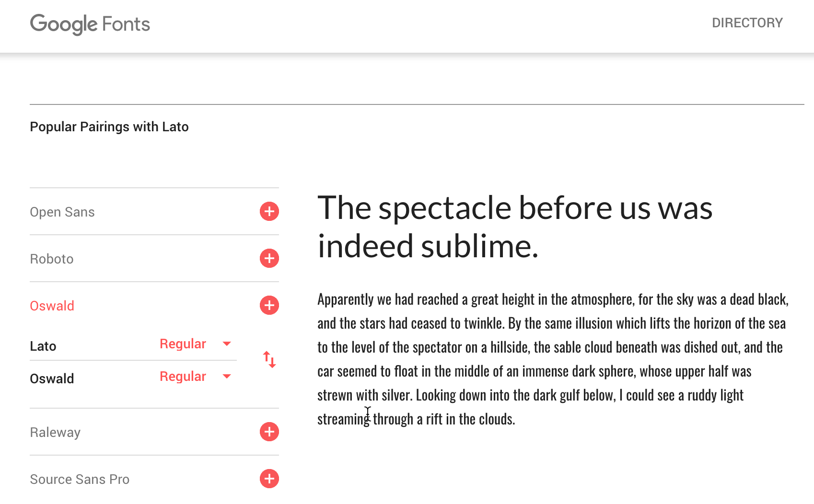This screenshot has width=814, height=504.
Task: Click the Popular Pairings with Lato heading
Action: pyautogui.click(x=109, y=126)
